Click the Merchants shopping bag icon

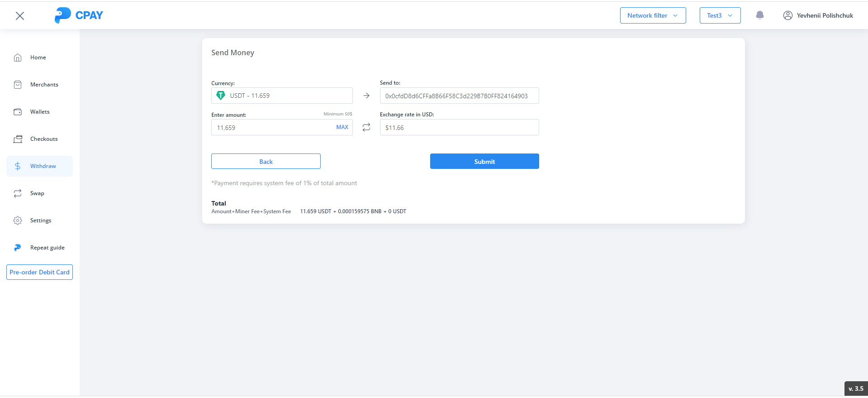[18, 85]
